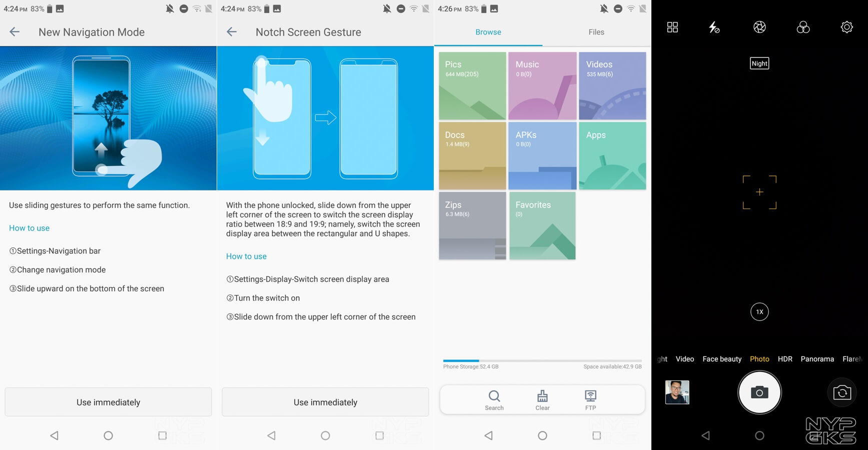Select the Panorama camera mode
Image resolution: width=868 pixels, height=450 pixels.
[x=817, y=359]
